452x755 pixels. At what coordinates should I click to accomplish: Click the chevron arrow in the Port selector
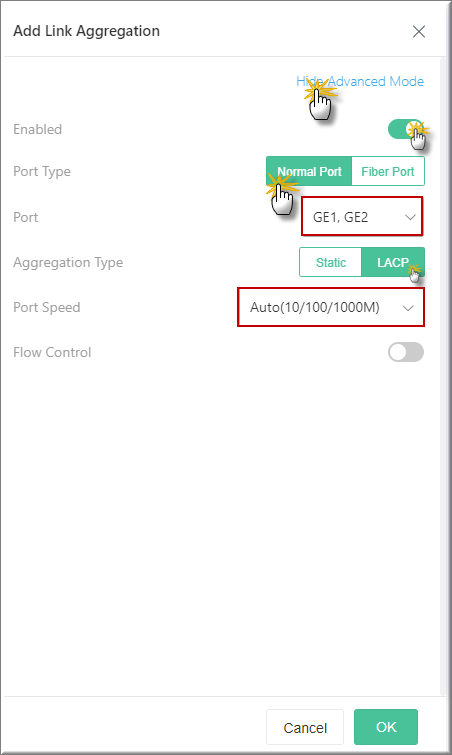tap(410, 217)
